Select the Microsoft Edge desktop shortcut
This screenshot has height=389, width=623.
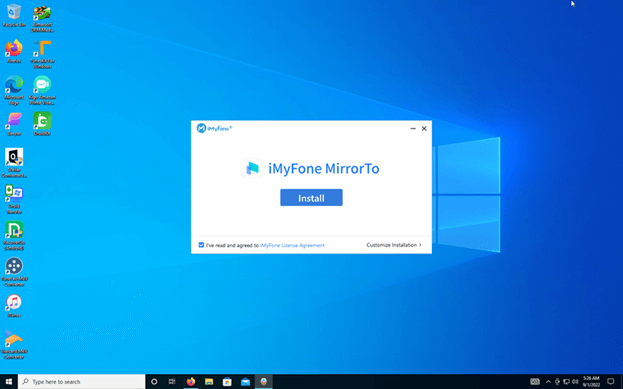[14, 91]
